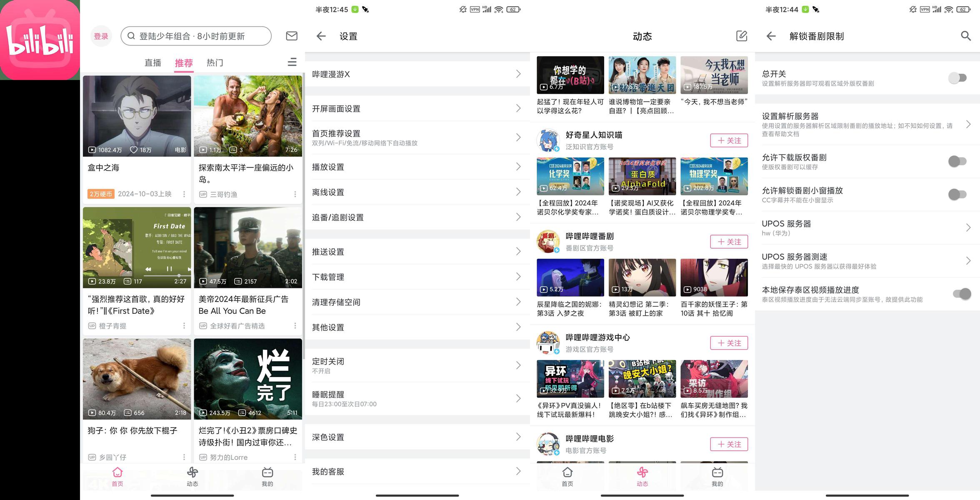Open more options for 盒中之海 card
The height and width of the screenshot is (500, 980).
pyautogui.click(x=184, y=194)
